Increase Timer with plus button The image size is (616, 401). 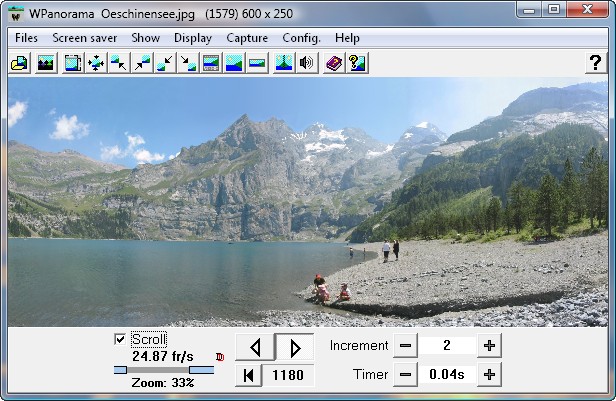click(490, 375)
